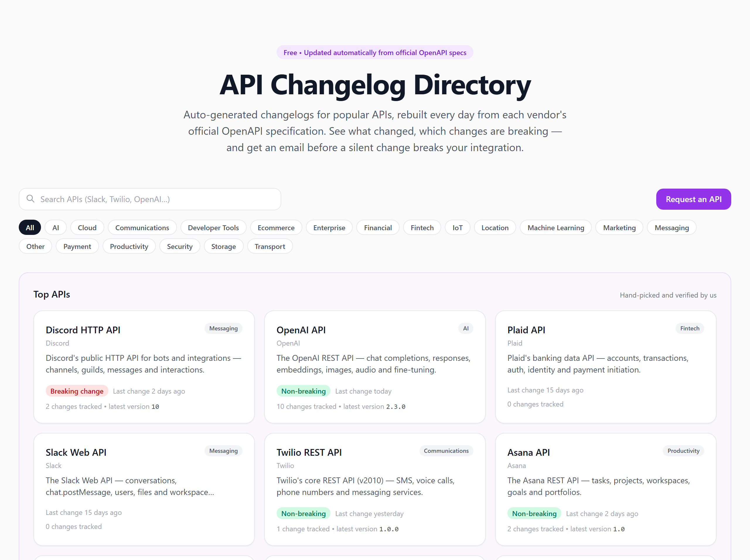Click the AI tag on OpenAI card
This screenshot has width=750, height=560.
point(466,328)
